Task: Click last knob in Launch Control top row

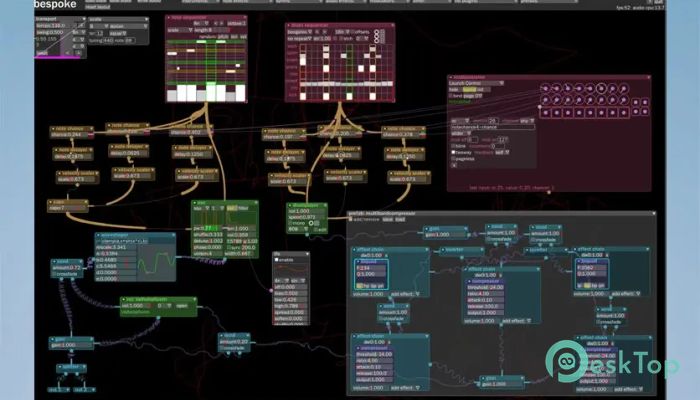Action: point(624,88)
